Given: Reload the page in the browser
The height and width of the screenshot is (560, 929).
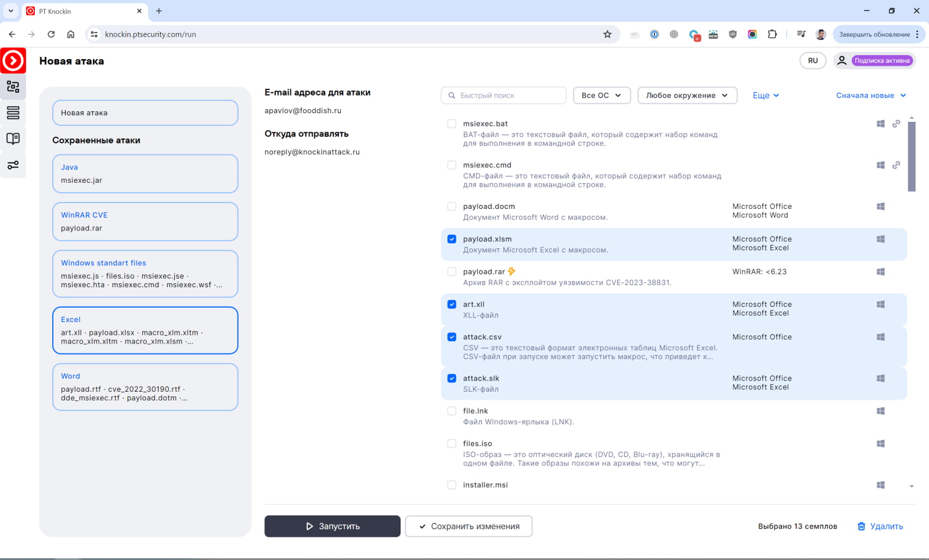Looking at the screenshot, I should 51,34.
